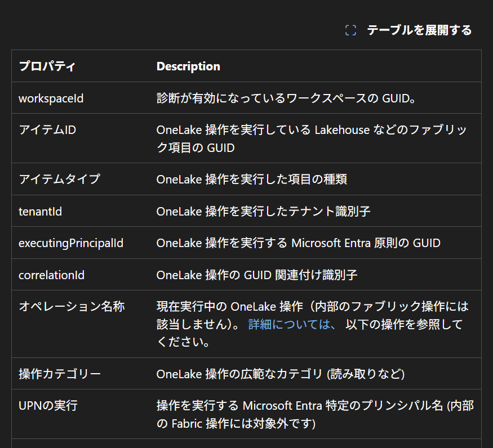Click the description OneLake 操作を実行したテナント識別子

264,212
